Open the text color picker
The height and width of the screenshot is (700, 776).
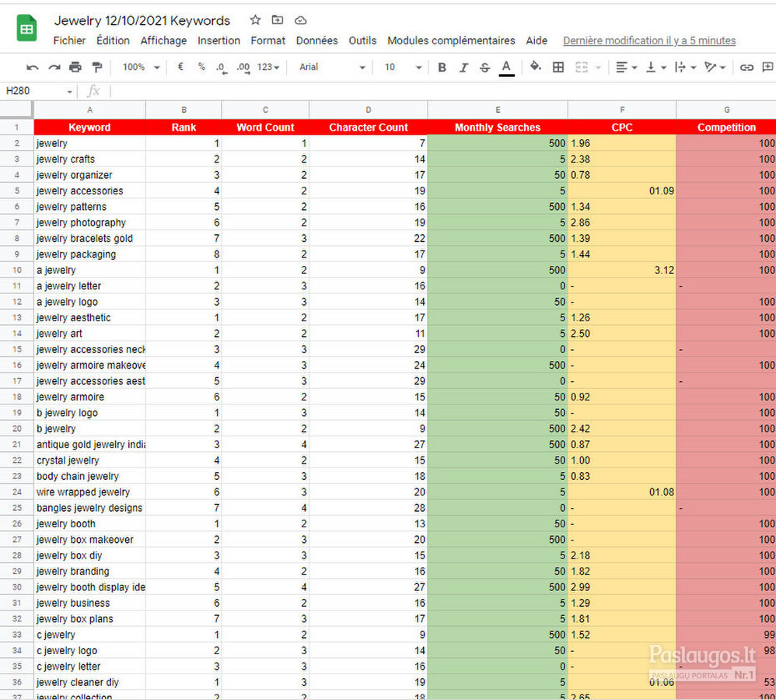click(x=506, y=68)
